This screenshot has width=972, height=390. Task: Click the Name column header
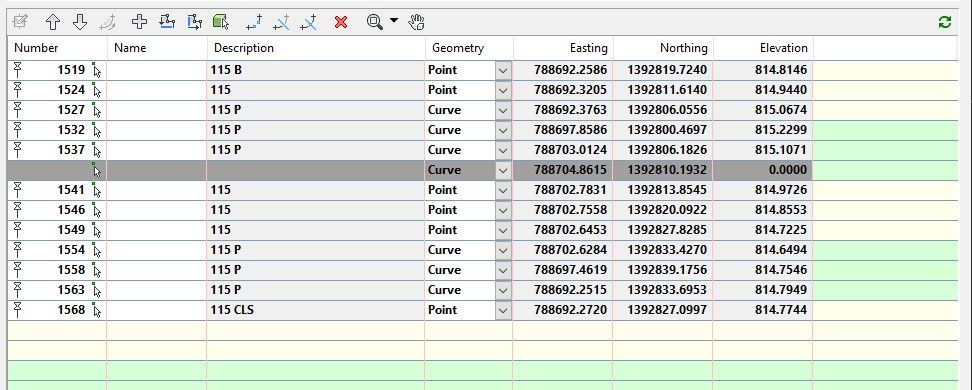(x=157, y=48)
